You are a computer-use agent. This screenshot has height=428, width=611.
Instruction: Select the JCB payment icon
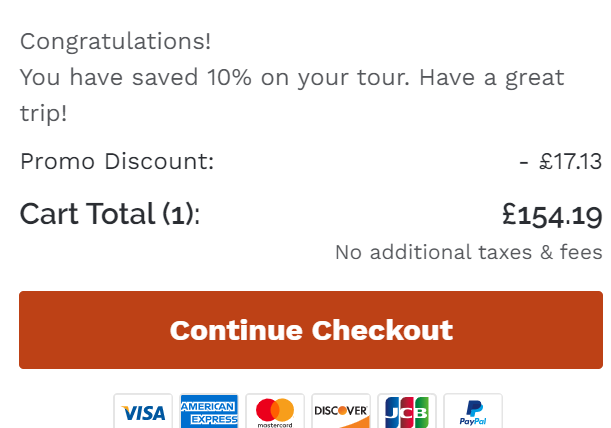[x=407, y=411]
